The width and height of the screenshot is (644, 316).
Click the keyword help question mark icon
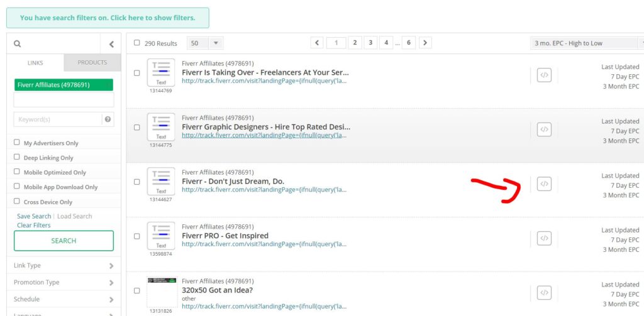tap(108, 119)
